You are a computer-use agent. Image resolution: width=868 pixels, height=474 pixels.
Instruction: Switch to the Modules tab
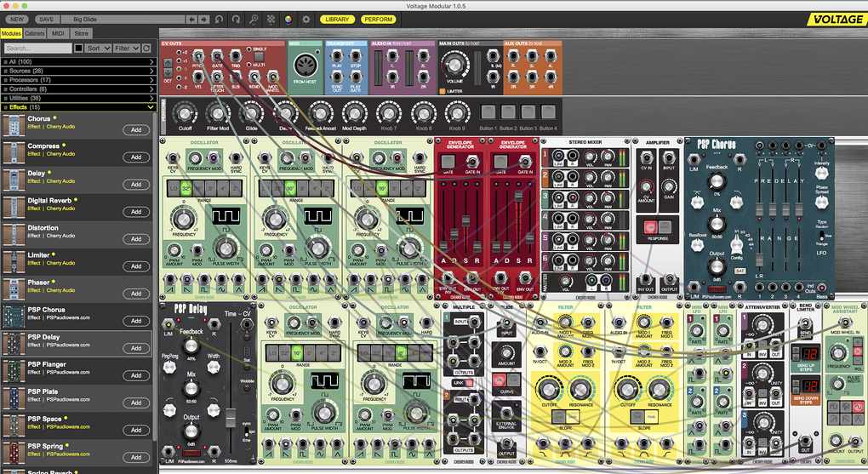click(x=11, y=33)
